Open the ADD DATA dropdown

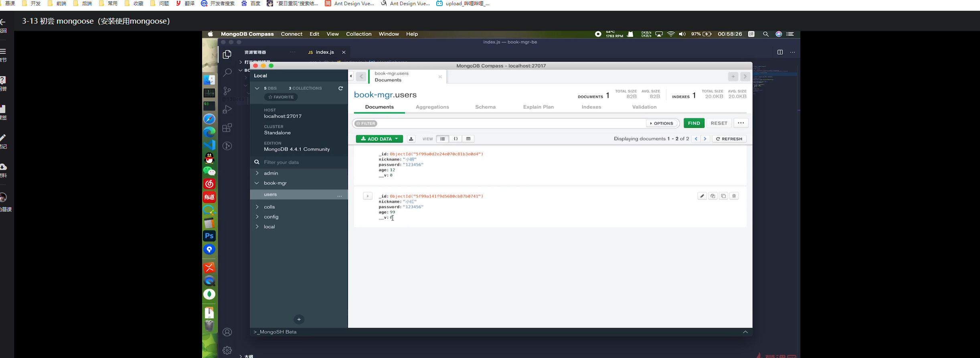coord(379,139)
